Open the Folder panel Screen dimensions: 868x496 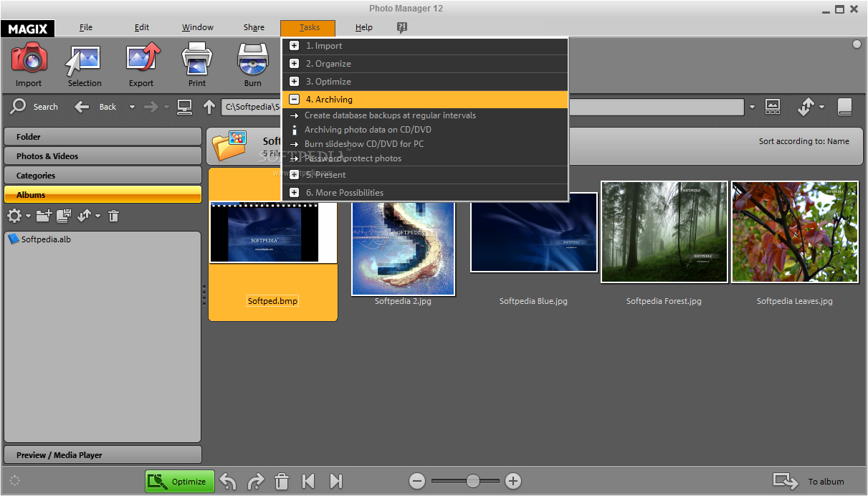(x=102, y=137)
